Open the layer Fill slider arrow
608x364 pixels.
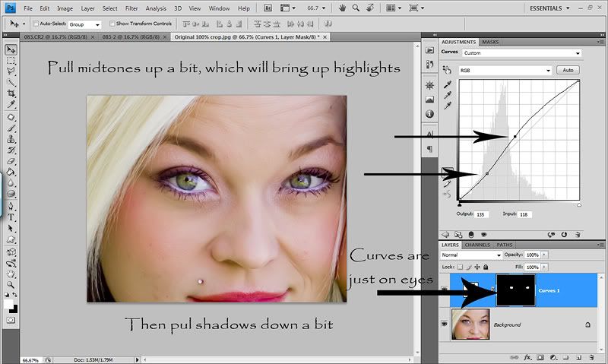pyautogui.click(x=544, y=267)
